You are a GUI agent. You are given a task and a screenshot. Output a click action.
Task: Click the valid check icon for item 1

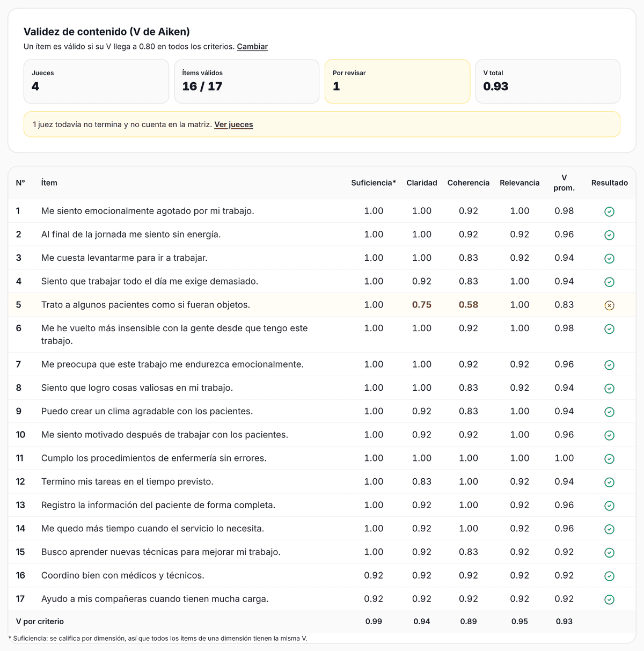609,211
